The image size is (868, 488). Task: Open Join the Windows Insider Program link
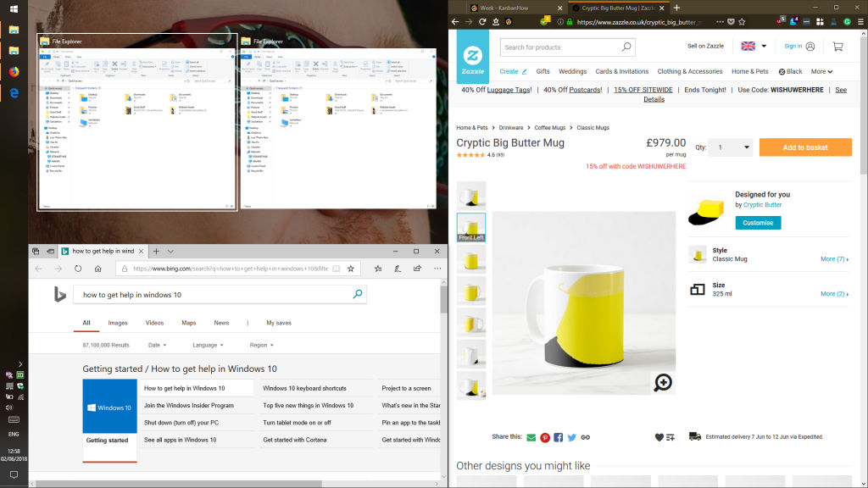(x=189, y=406)
